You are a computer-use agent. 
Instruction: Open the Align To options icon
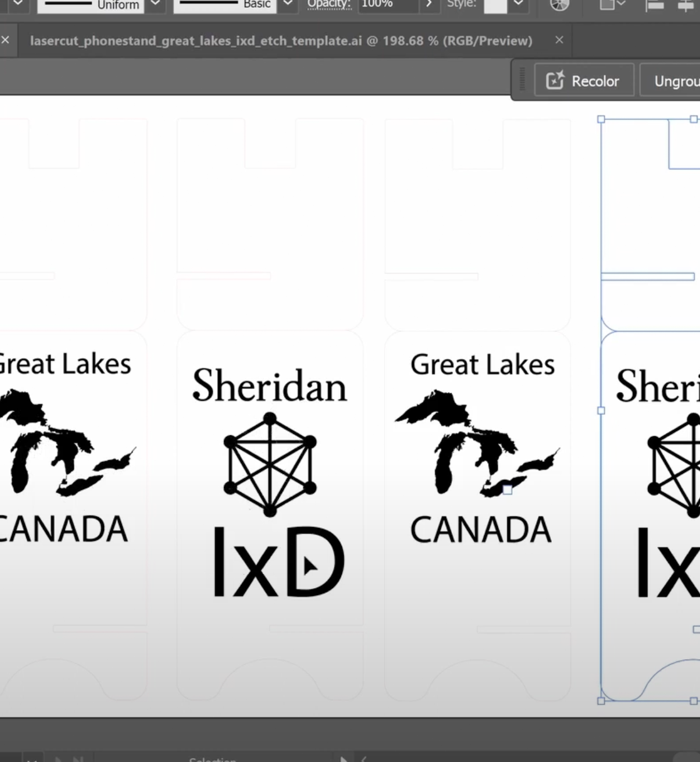point(612,5)
